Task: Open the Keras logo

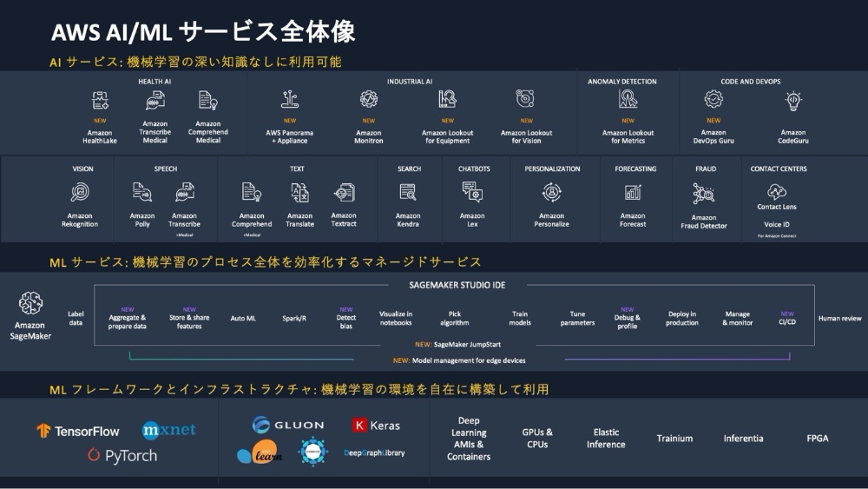Action: (376, 426)
